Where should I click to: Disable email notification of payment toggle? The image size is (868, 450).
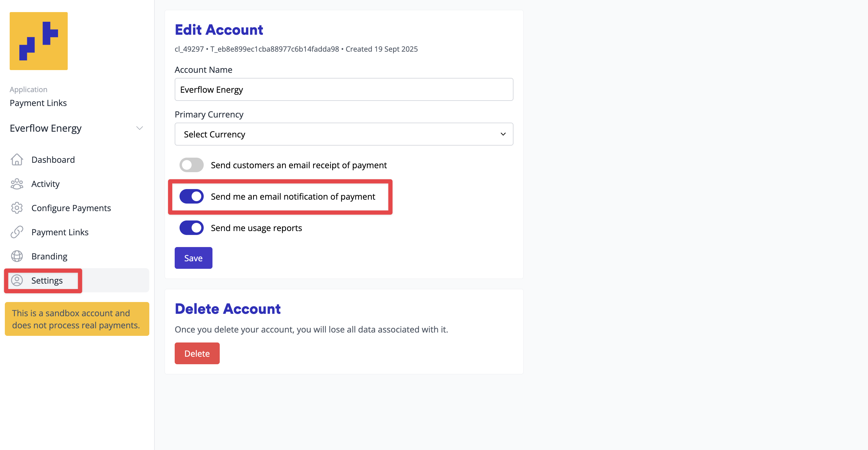pos(191,196)
